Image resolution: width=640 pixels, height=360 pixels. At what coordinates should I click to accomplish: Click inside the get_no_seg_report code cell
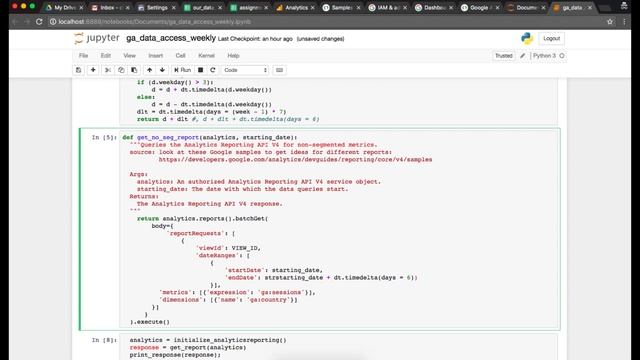tap(339, 229)
